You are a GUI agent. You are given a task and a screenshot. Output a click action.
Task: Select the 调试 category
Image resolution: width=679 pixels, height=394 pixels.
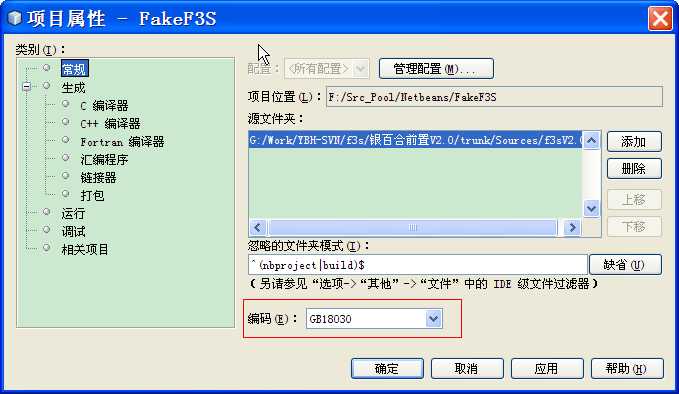(73, 232)
